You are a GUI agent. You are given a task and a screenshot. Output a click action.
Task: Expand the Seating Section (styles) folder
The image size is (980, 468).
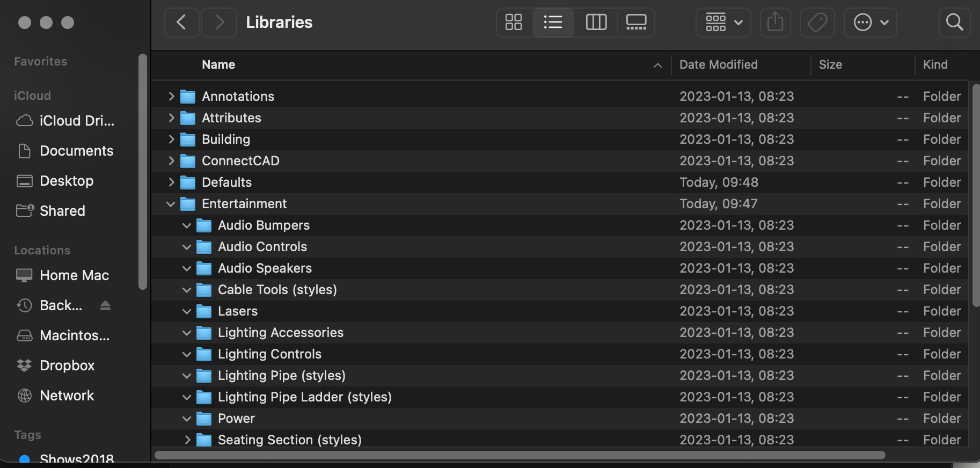pos(187,440)
